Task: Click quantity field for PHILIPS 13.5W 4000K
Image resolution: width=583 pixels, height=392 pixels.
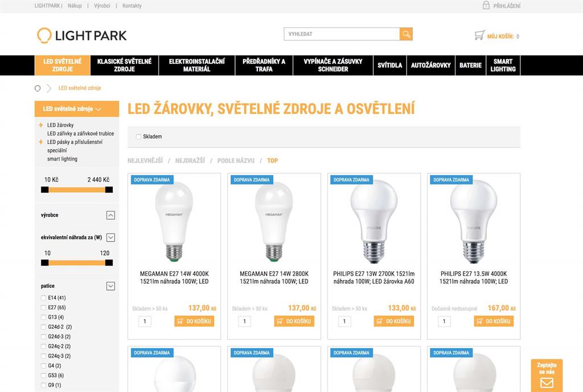Action: (x=444, y=321)
